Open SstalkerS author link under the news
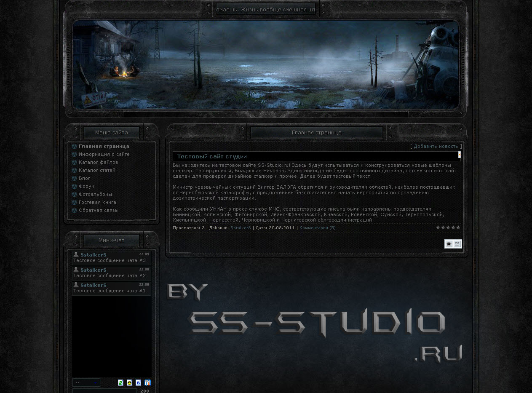The height and width of the screenshot is (393, 532). pos(241,227)
